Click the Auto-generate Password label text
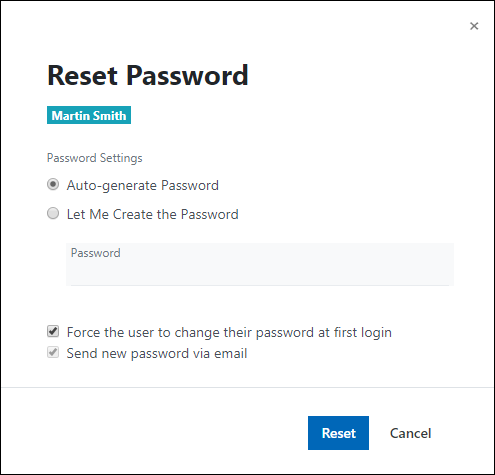 click(143, 185)
